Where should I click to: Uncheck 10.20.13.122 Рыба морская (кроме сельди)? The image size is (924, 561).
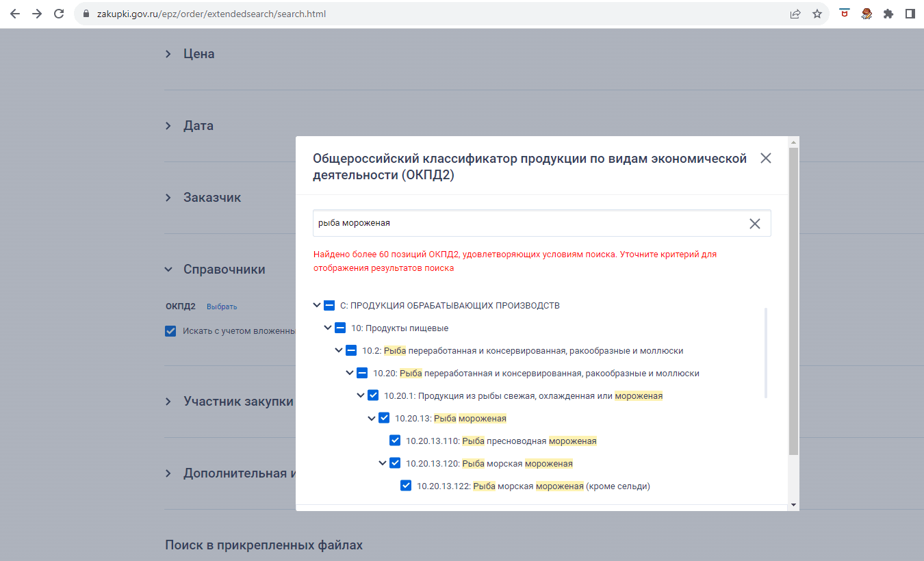pos(406,486)
